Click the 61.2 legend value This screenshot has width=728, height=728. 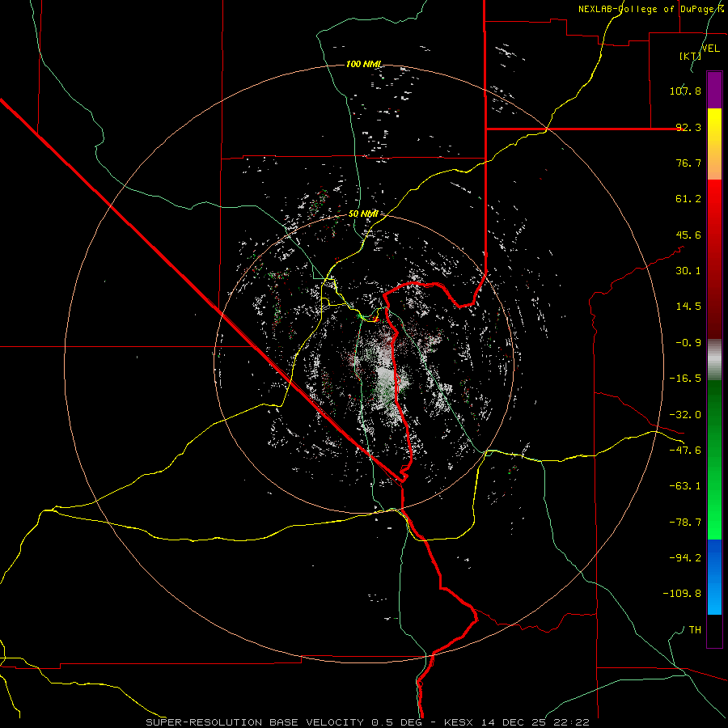coord(688,199)
